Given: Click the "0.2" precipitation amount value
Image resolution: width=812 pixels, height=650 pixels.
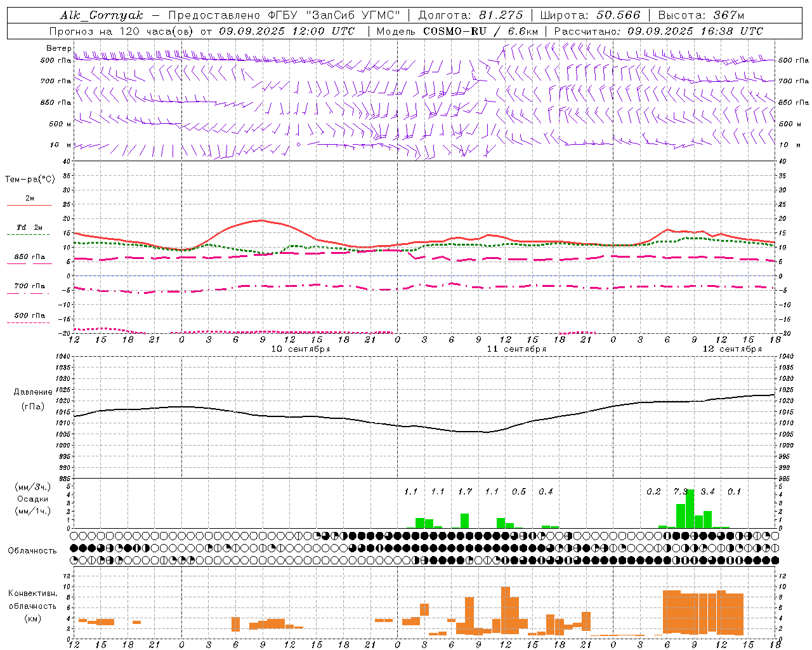Looking at the screenshot, I should (x=653, y=491).
